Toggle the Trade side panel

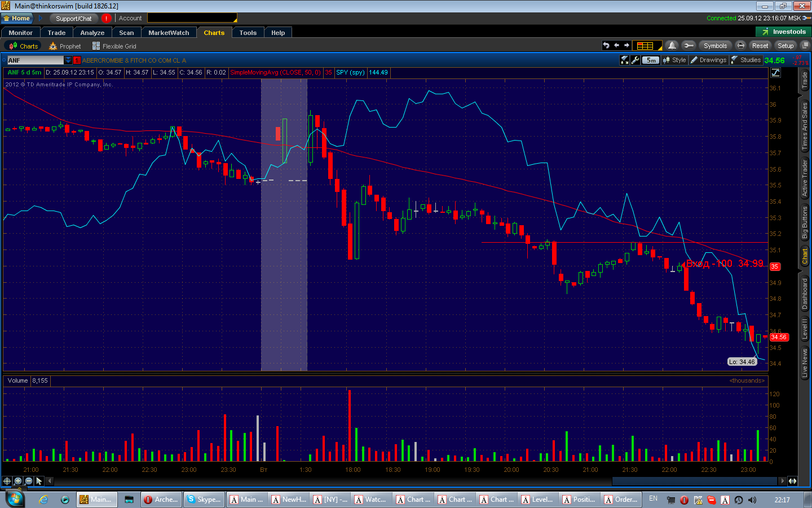click(805, 80)
